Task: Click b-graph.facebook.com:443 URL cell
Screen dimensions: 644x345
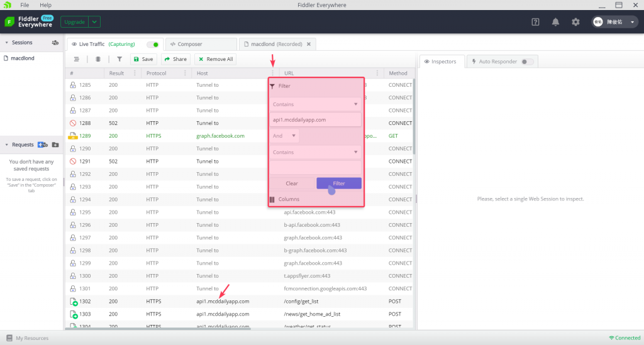Action: pyautogui.click(x=315, y=251)
